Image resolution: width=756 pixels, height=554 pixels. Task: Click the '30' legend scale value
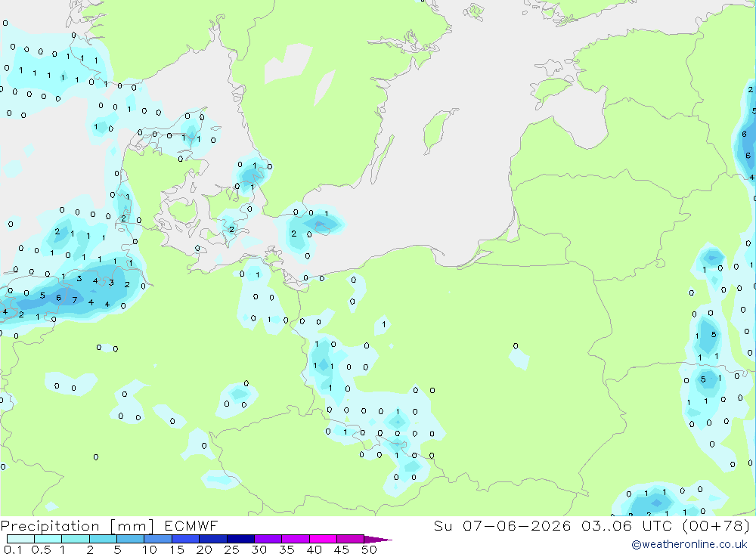click(259, 549)
